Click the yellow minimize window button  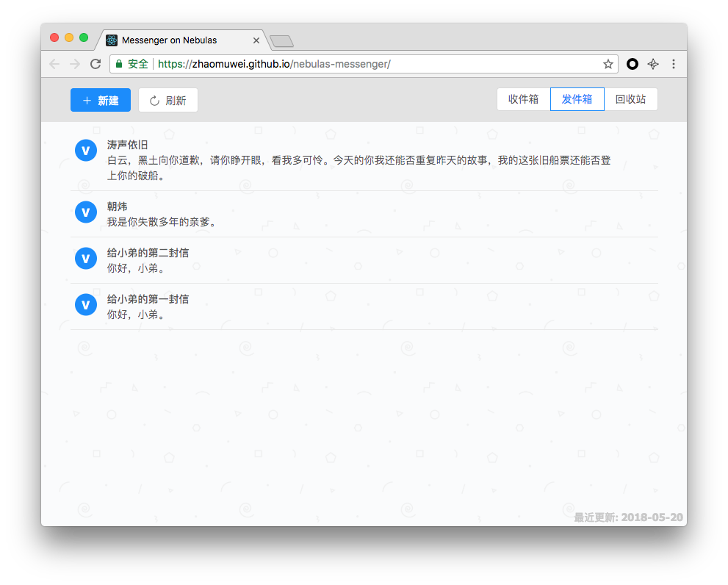69,37
